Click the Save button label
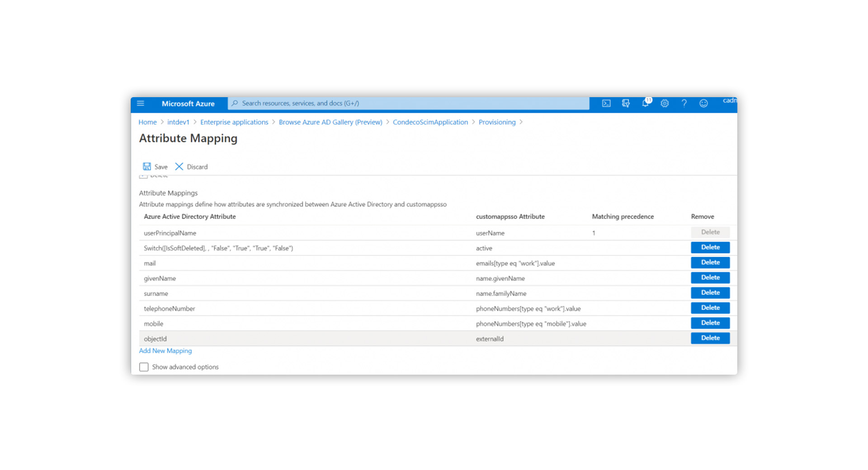Screen dimensions: 868x470 click(161, 167)
